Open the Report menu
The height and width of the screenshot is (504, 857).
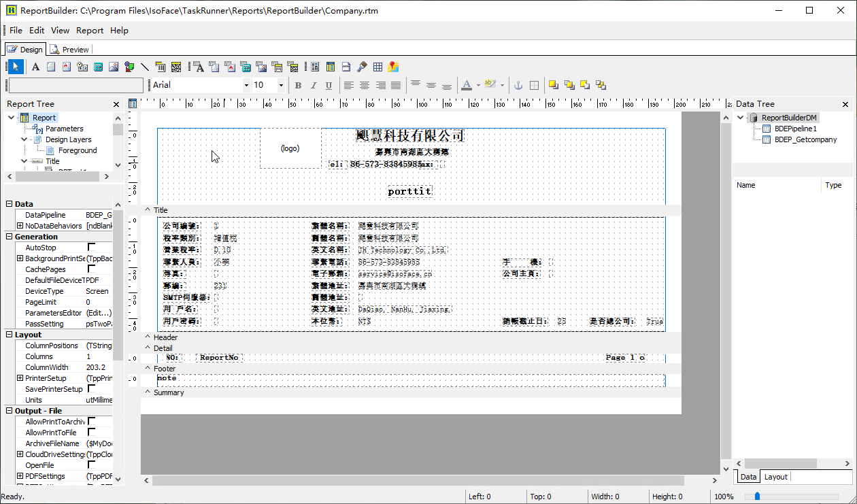(90, 31)
